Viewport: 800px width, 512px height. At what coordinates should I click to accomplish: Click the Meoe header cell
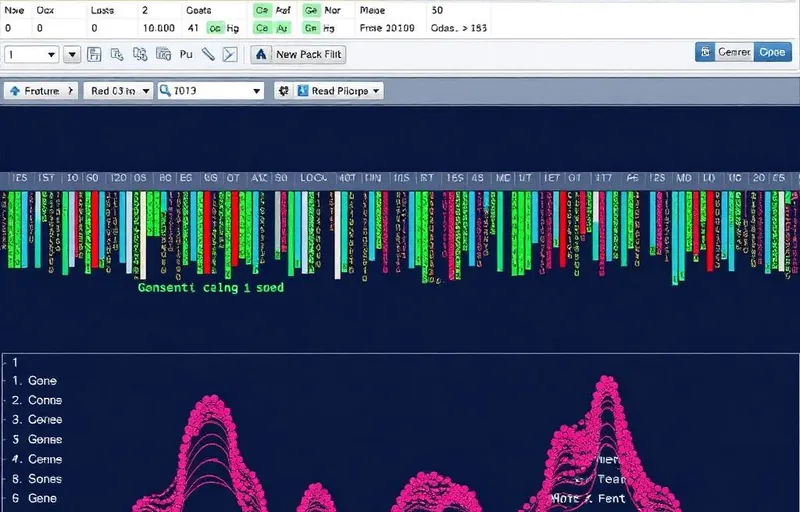(372, 10)
